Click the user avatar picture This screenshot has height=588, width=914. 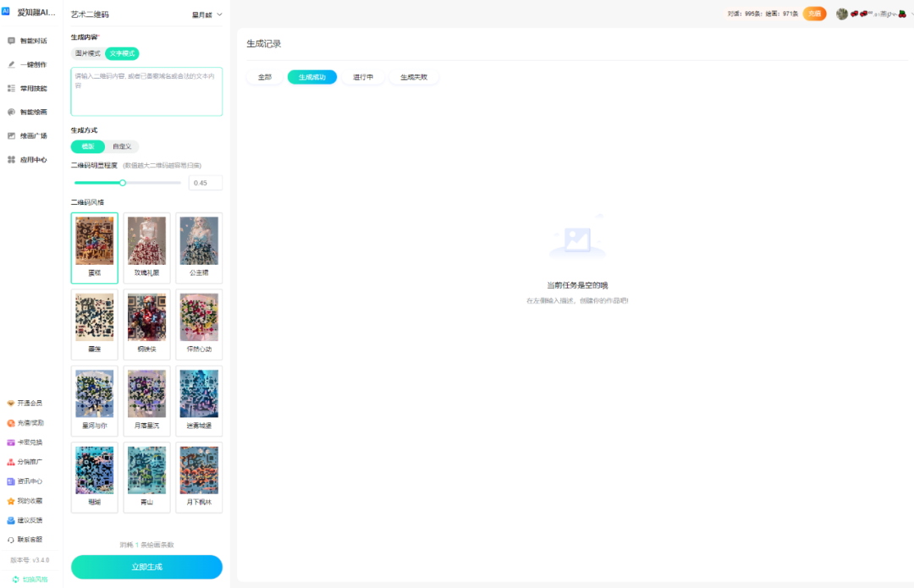coord(842,14)
